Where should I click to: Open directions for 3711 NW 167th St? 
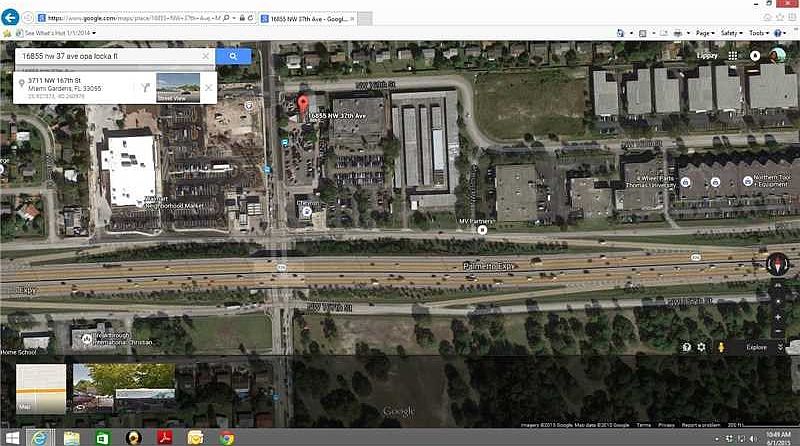pyautogui.click(x=146, y=87)
